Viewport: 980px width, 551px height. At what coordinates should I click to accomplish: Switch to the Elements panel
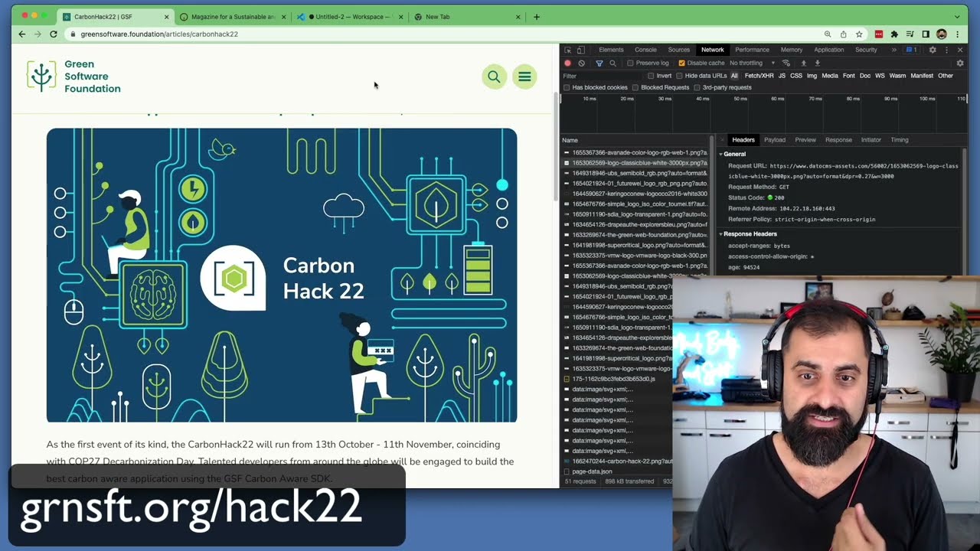611,50
